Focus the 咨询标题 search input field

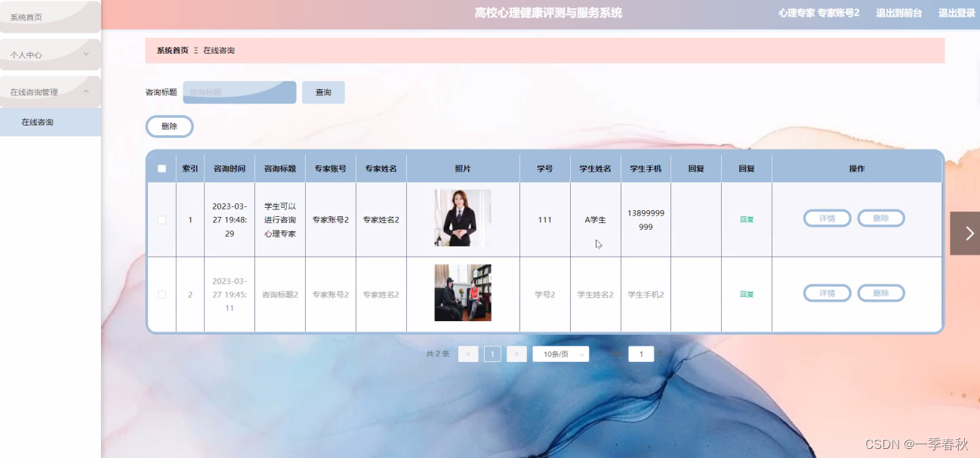[x=239, y=92]
